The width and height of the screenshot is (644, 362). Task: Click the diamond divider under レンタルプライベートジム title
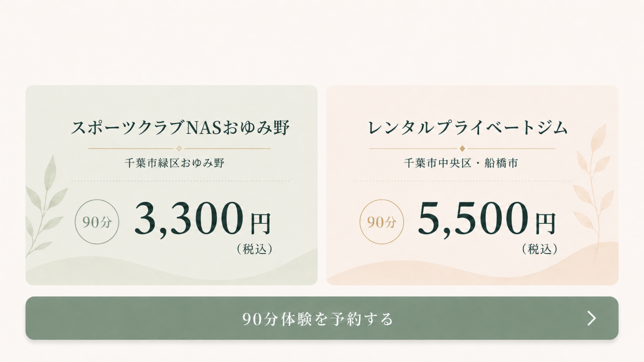pos(462,148)
